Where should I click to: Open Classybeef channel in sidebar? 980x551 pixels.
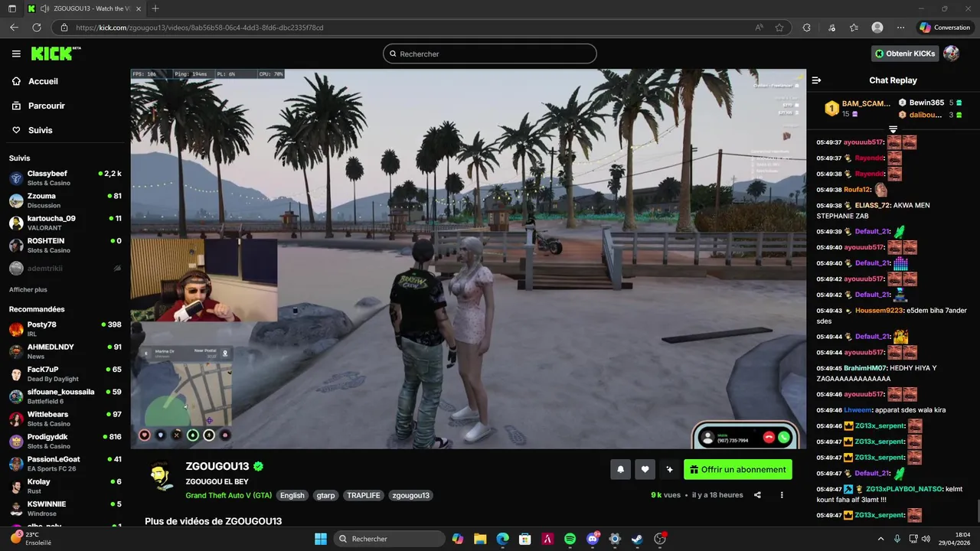click(65, 178)
